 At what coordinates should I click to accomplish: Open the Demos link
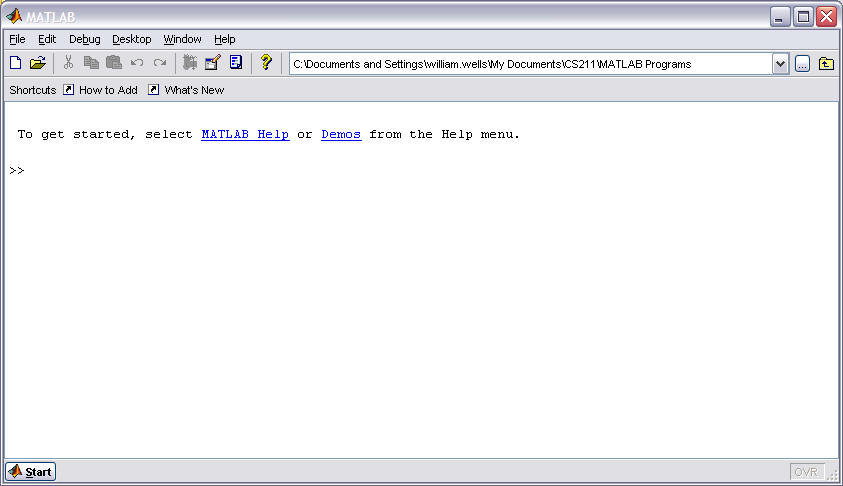pyautogui.click(x=341, y=134)
